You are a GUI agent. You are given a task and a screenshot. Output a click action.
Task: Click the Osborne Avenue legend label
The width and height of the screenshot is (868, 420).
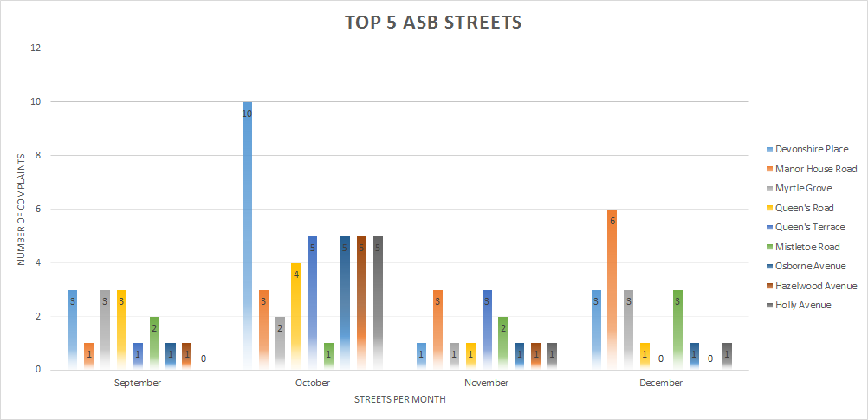810,266
